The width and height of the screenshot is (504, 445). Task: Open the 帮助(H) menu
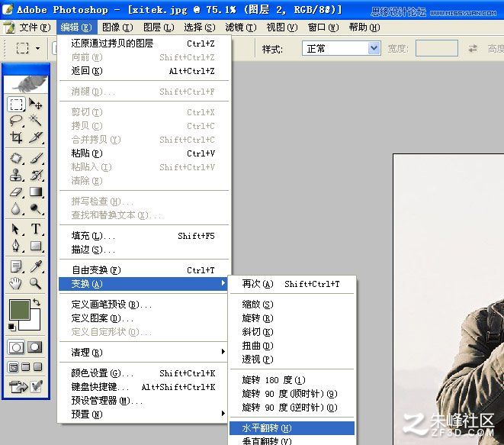[364, 27]
